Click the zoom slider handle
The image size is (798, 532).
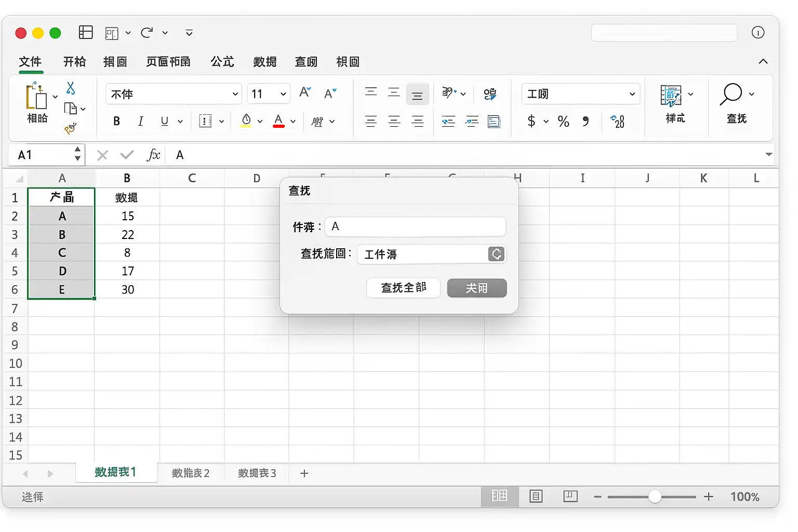coord(655,497)
